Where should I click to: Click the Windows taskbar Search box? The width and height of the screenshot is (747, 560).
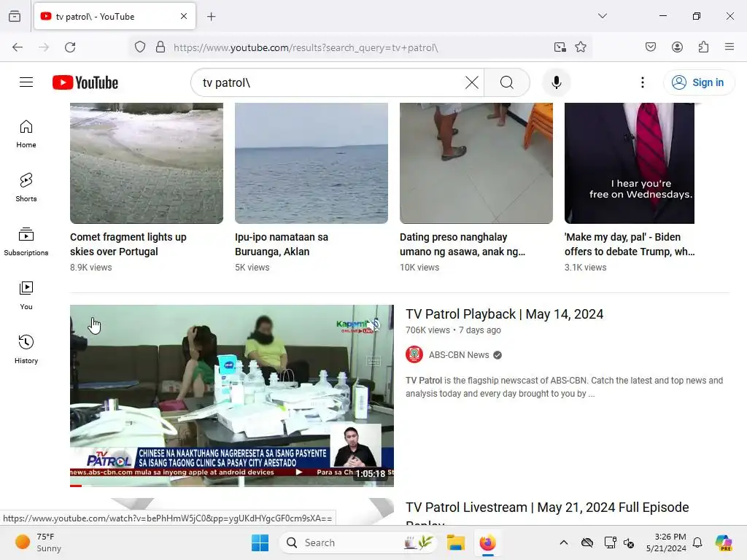[x=357, y=542]
